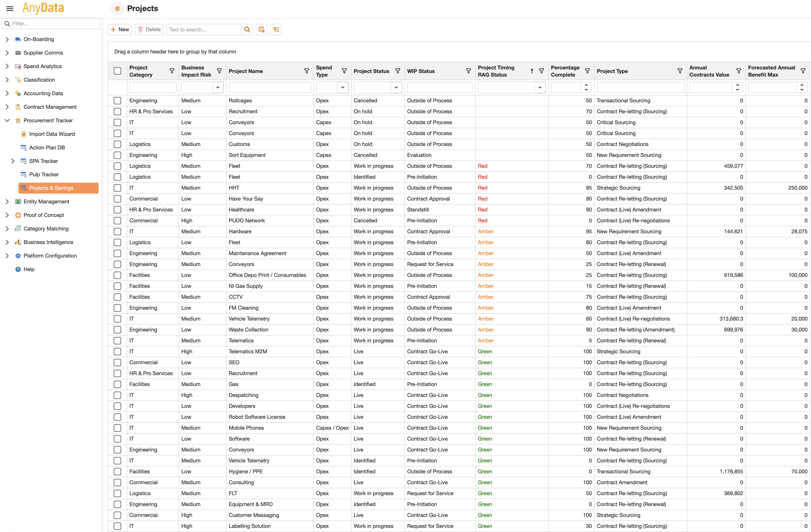This screenshot has height=532, width=811.
Task: Click the Delete button
Action: click(149, 30)
